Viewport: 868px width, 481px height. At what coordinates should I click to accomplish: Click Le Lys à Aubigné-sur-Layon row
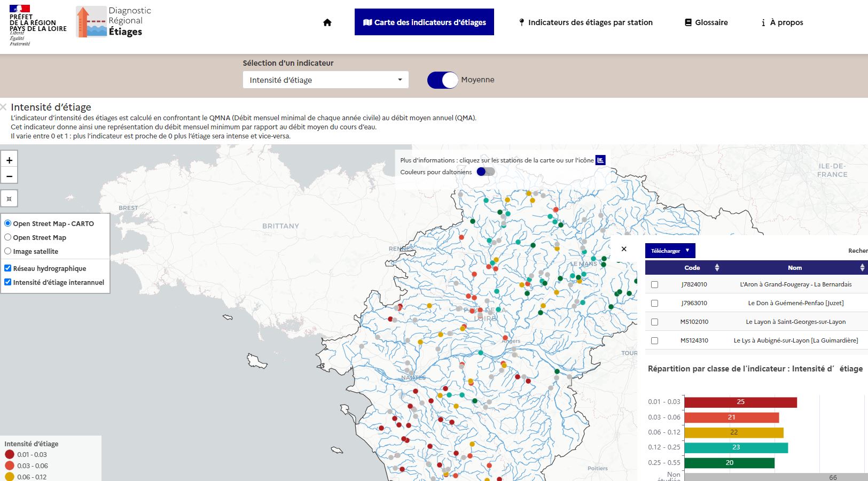click(756, 340)
